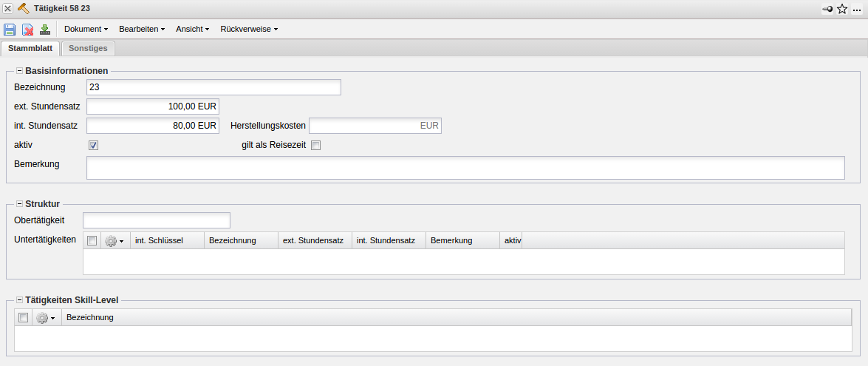Toggle the aktiv checkbox
868x366 pixels.
(94, 146)
